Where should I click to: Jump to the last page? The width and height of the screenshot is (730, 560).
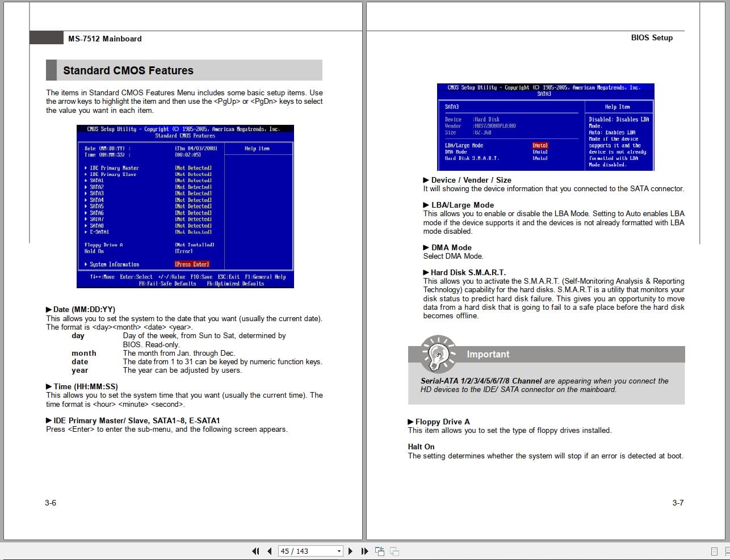coord(364,551)
